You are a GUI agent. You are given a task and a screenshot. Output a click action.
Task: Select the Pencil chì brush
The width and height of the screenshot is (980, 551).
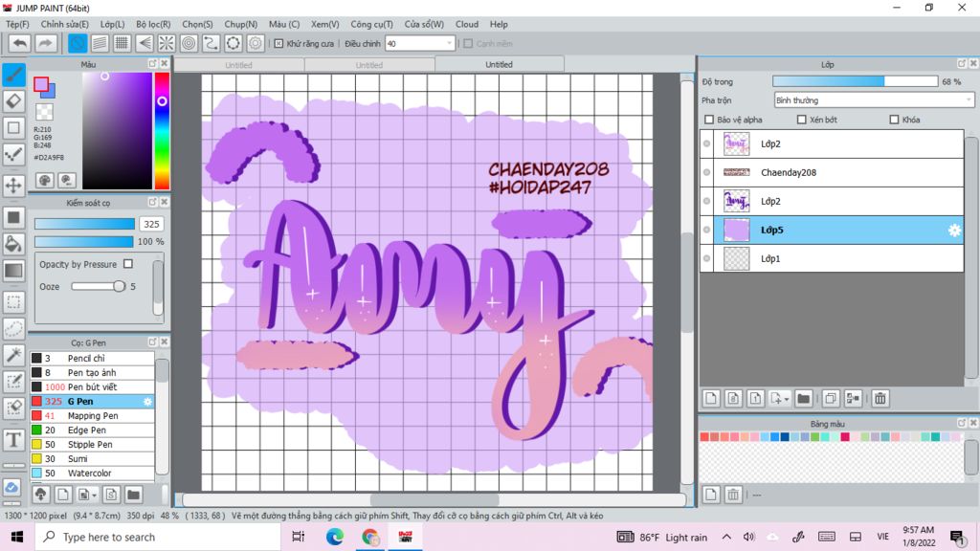click(92, 359)
